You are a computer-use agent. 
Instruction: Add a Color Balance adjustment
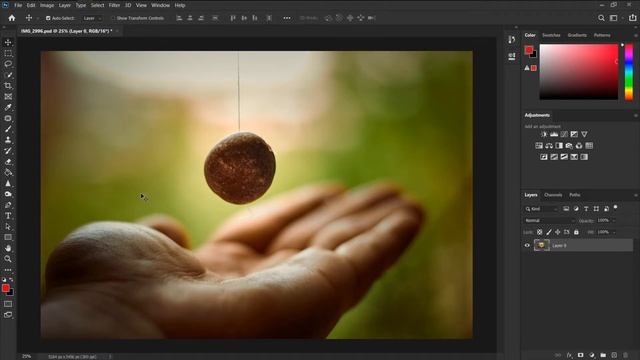pos(549,146)
